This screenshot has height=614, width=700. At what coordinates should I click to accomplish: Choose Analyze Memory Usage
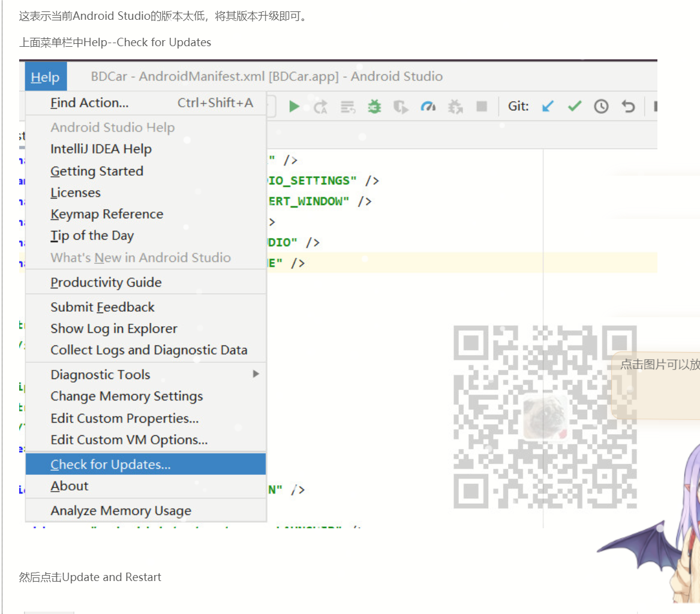click(x=146, y=510)
